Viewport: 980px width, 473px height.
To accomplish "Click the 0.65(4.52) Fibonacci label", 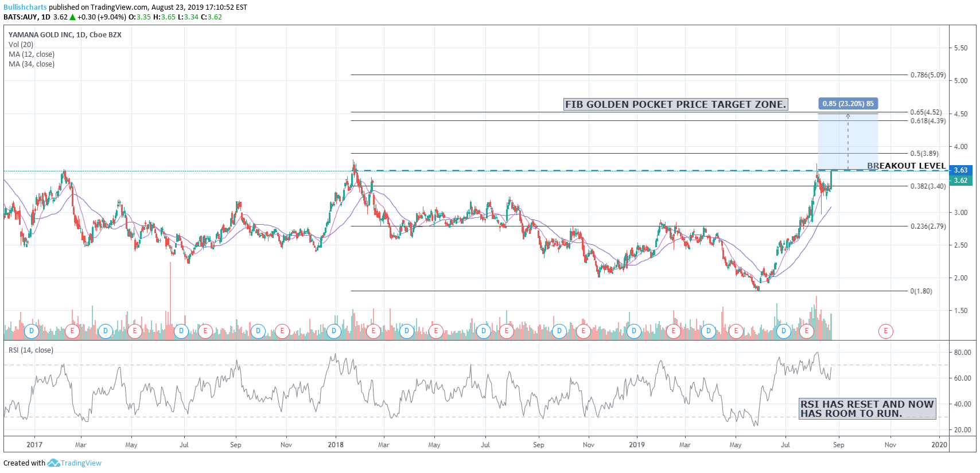I will tap(926, 112).
